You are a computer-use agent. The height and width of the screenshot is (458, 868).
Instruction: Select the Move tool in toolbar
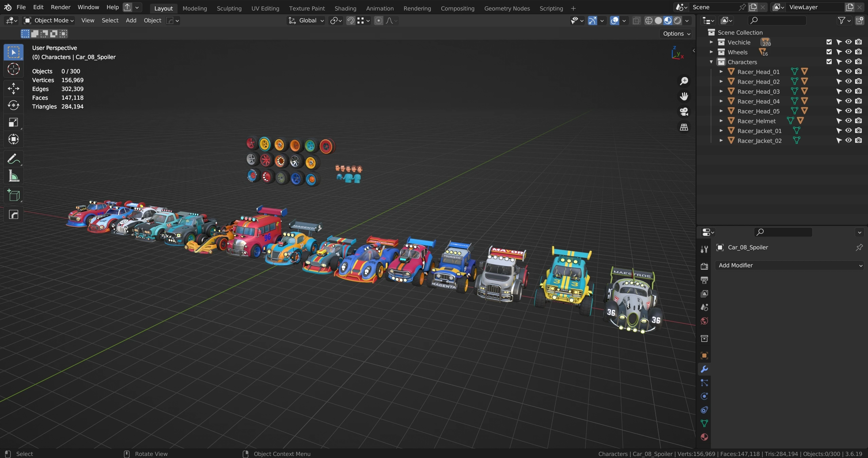click(x=14, y=89)
